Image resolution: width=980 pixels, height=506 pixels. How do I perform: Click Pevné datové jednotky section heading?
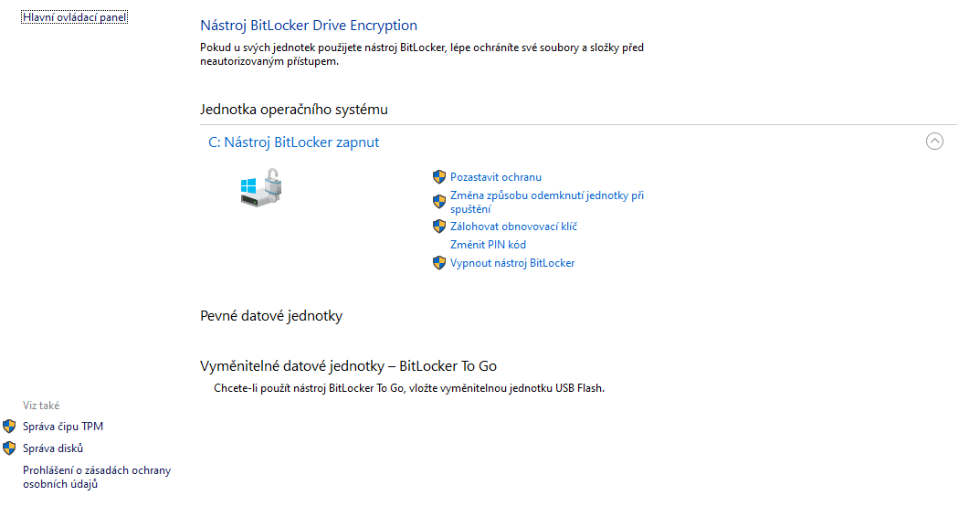coord(271,316)
